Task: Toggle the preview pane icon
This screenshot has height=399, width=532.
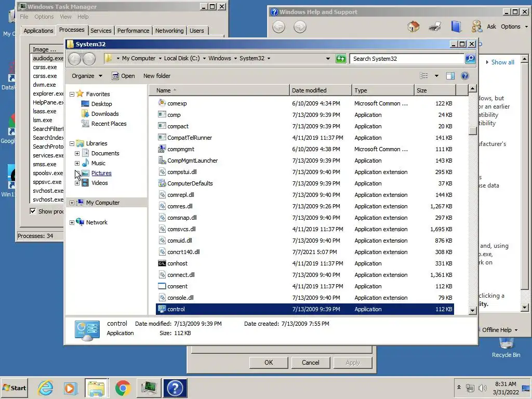Action: pyautogui.click(x=450, y=76)
